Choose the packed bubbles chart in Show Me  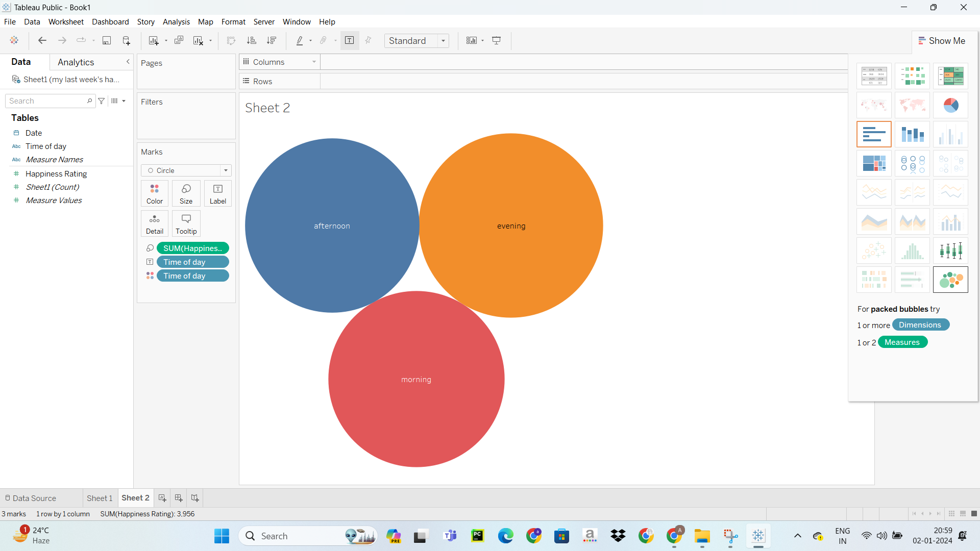click(950, 280)
